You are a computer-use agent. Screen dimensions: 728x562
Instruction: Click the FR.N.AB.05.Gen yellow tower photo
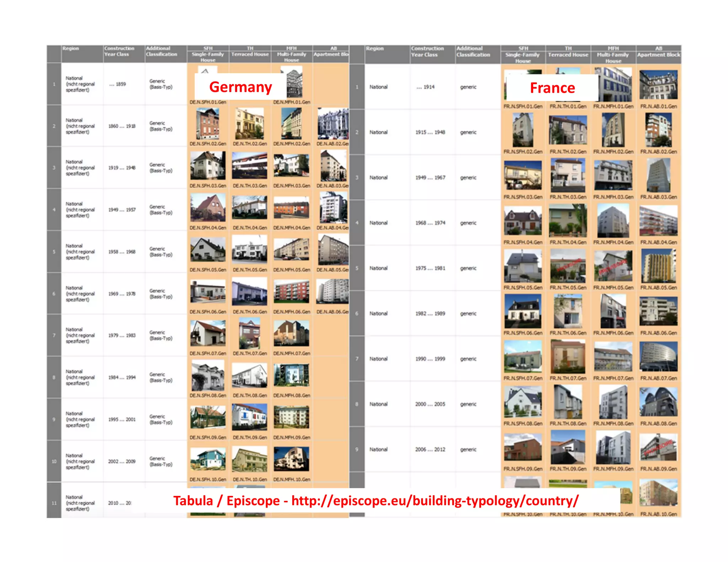[x=658, y=266]
